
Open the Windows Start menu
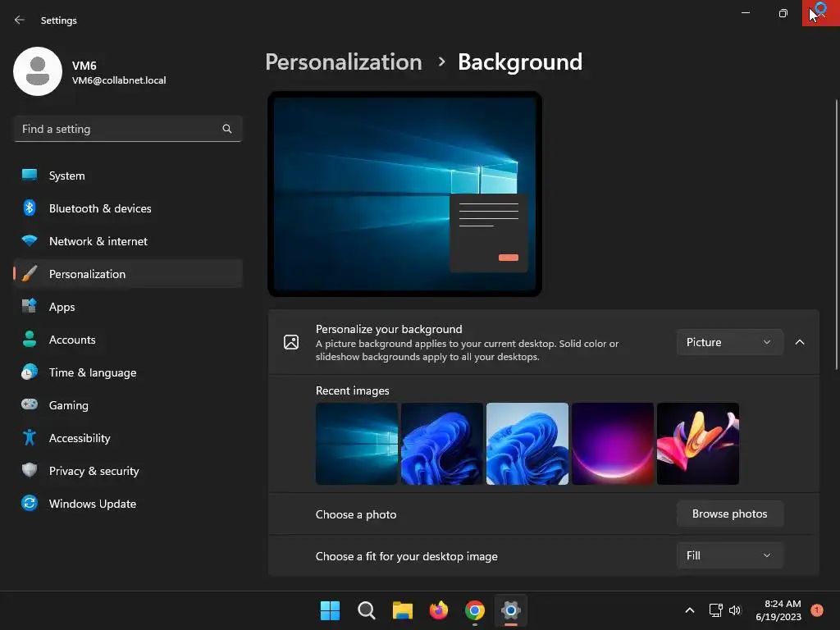(330, 610)
